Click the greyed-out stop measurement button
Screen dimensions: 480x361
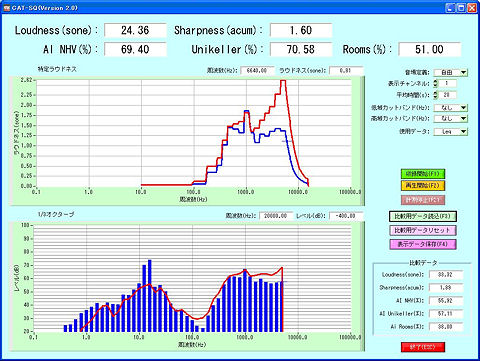pyautogui.click(x=423, y=200)
